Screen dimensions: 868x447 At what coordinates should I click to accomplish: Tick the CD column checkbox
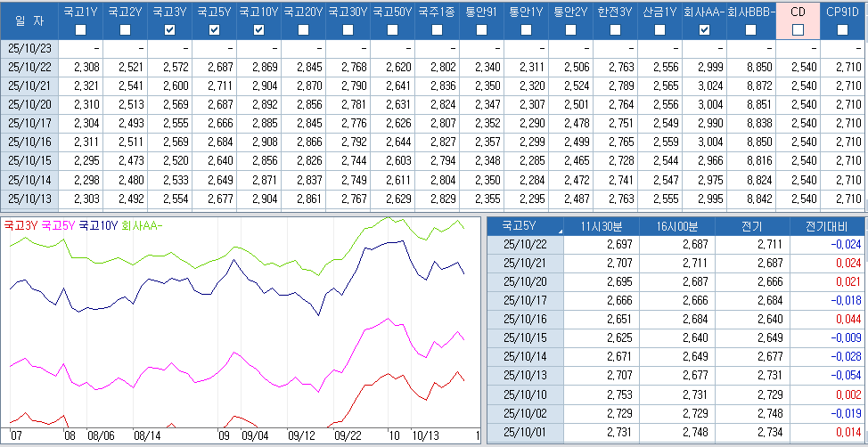pos(798,30)
